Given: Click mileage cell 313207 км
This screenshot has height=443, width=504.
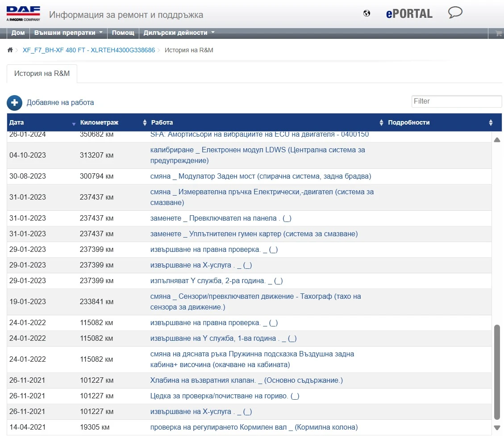Looking at the screenshot, I should coord(97,155).
